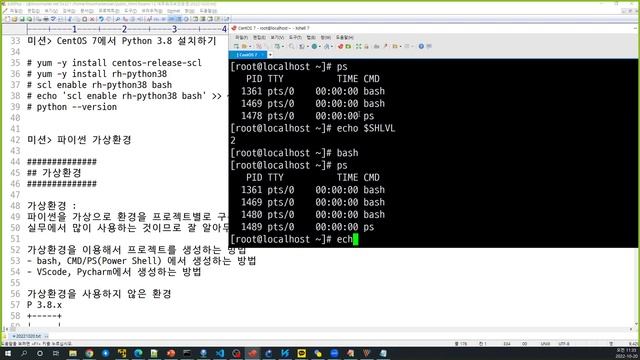This screenshot has width=640, height=360.
Task: Click the green globe icon in Xshell toolbar
Action: pyautogui.click(x=314, y=46)
